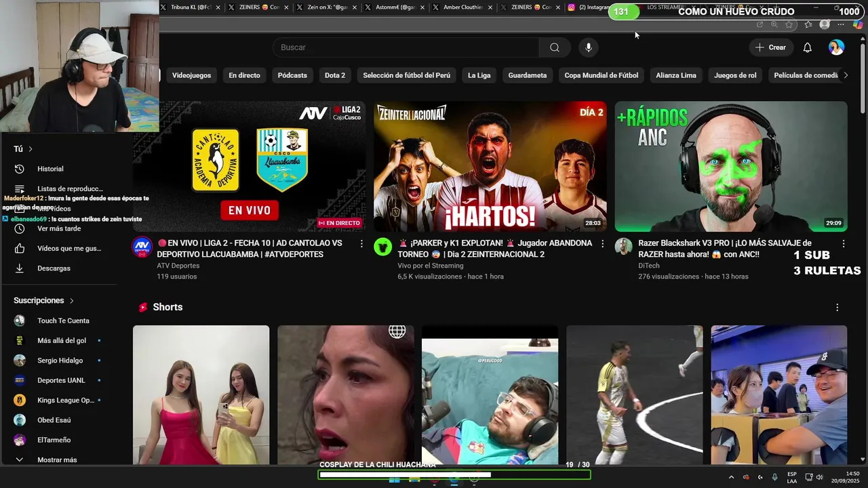Open the EN VIVO LIGA 2 video title
Viewport: 868px width, 488px height.
(x=250, y=249)
